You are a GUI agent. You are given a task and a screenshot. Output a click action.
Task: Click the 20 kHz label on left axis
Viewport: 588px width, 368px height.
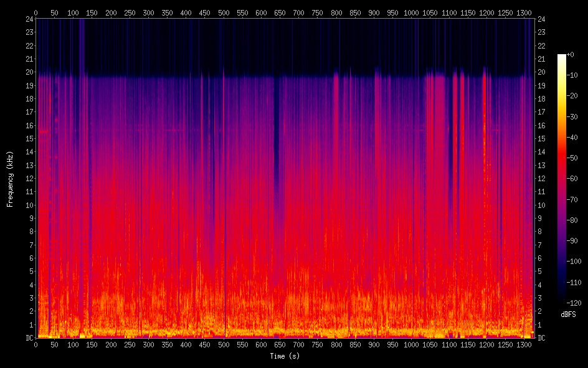tap(29, 72)
